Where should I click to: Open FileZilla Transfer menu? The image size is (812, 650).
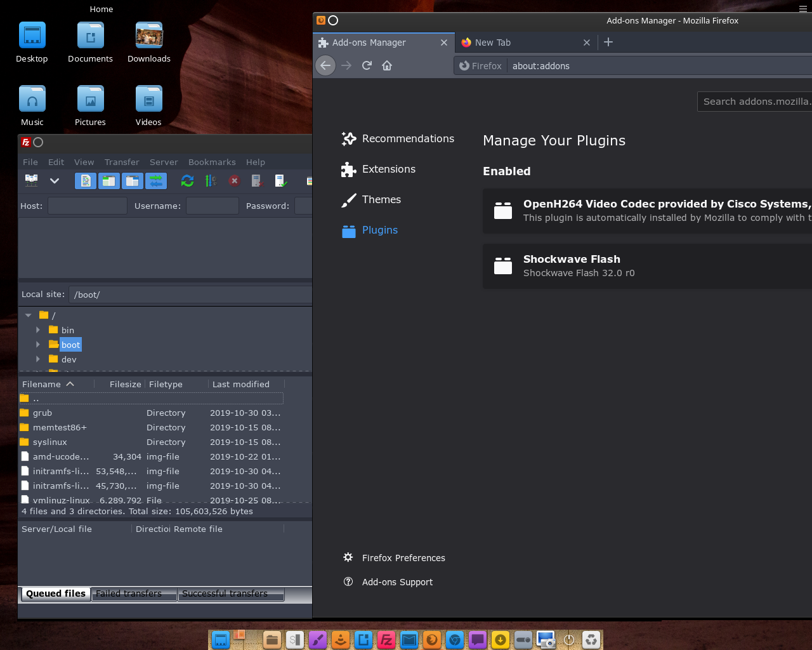coord(122,162)
